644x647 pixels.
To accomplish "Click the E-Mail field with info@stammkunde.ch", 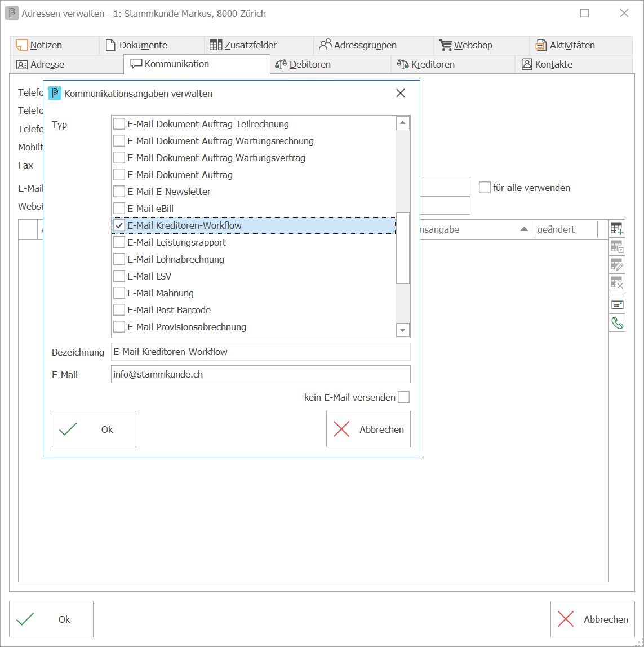I will pos(261,374).
